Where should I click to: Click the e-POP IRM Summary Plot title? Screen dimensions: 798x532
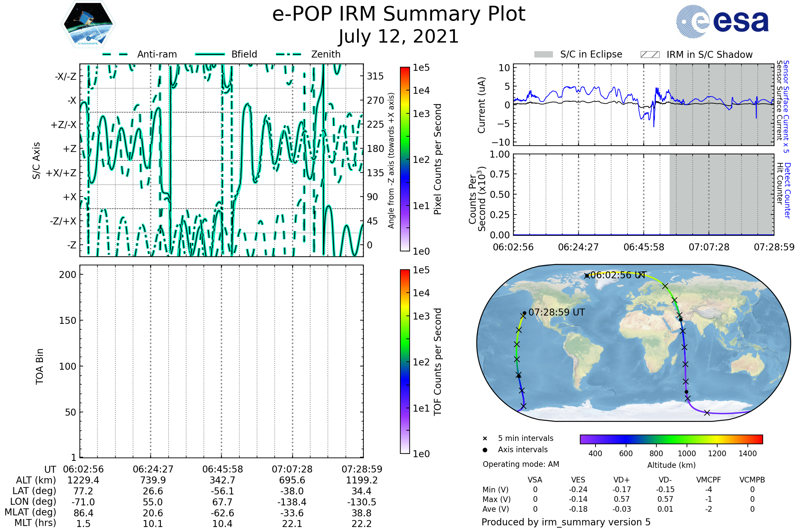pyautogui.click(x=399, y=14)
